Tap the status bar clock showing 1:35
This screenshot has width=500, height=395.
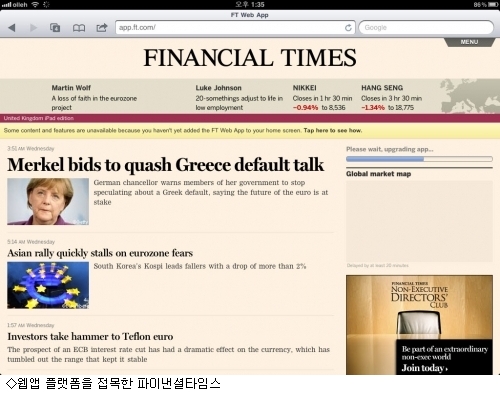(x=250, y=5)
